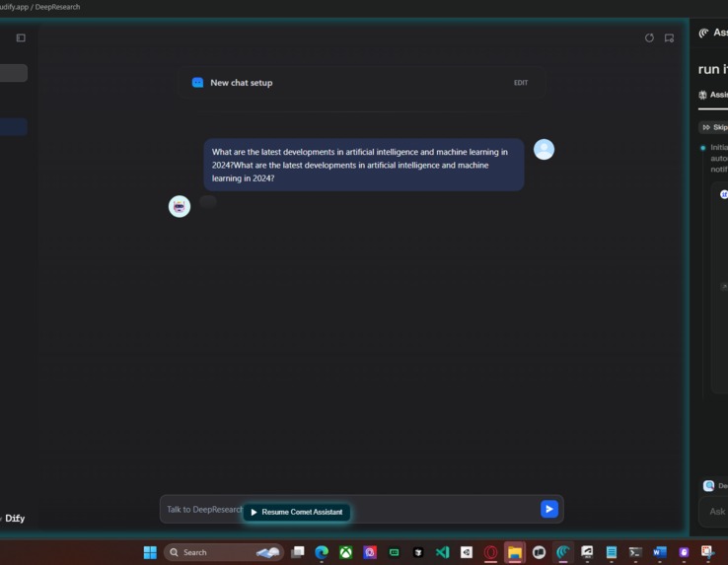The width and height of the screenshot is (728, 565).
Task: Click the taskbar Search box
Action: pos(223,552)
